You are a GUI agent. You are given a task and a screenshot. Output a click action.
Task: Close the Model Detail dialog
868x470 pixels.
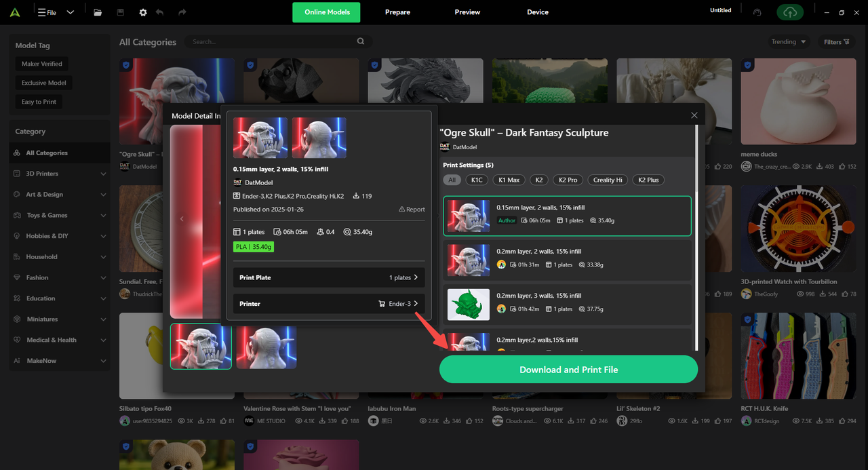tap(694, 115)
